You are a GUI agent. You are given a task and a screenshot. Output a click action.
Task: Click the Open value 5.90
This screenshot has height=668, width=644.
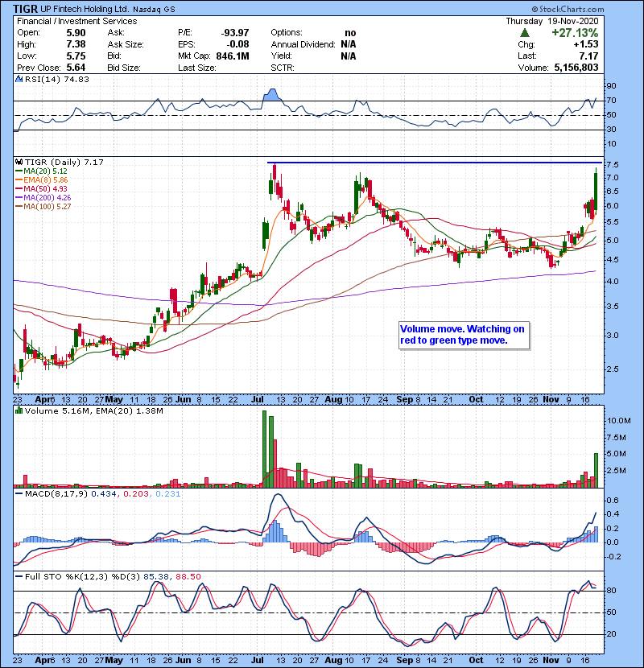(76, 33)
